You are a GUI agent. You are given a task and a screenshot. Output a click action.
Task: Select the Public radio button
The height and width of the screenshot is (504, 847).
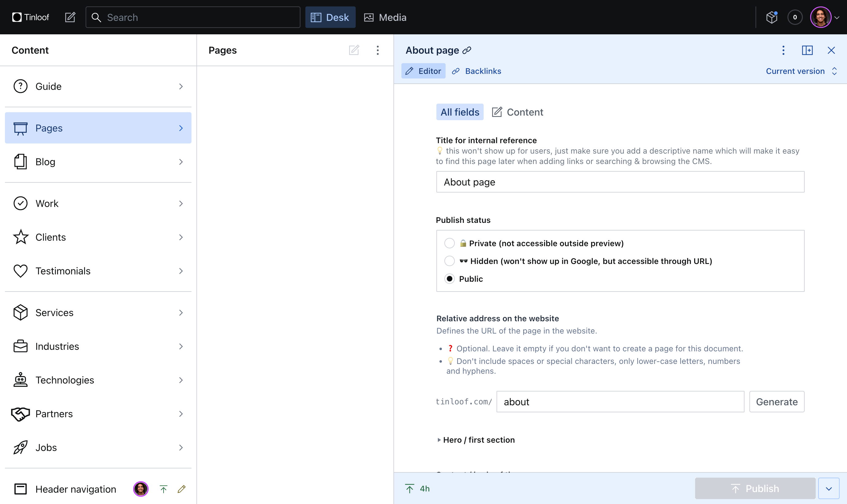coord(449,279)
